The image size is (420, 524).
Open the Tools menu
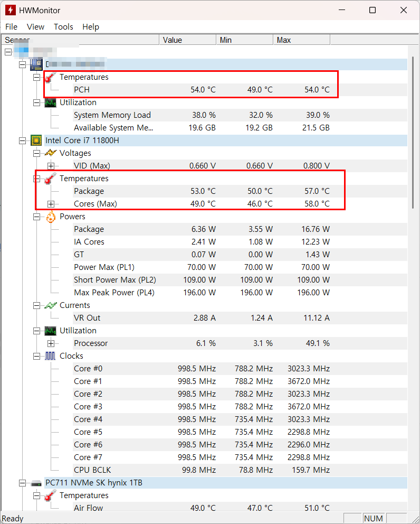(63, 27)
